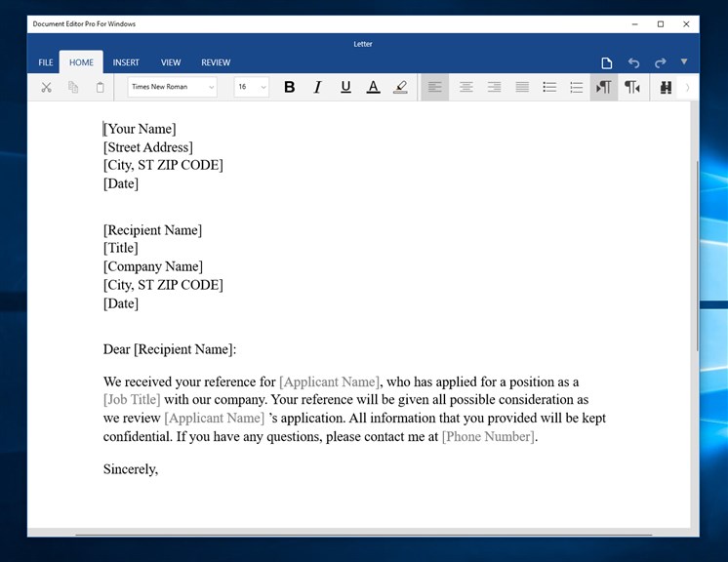Switch to the INSERT tab
Screen dimensions: 728x562
coord(126,62)
